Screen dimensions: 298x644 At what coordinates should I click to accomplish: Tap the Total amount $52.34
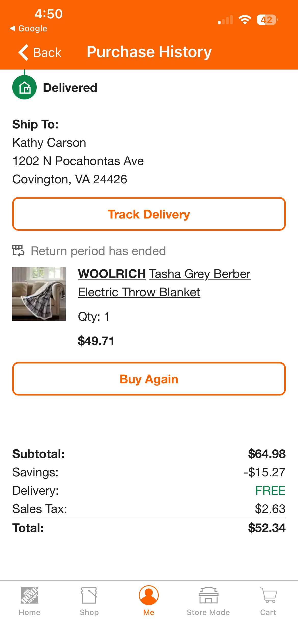point(267,528)
